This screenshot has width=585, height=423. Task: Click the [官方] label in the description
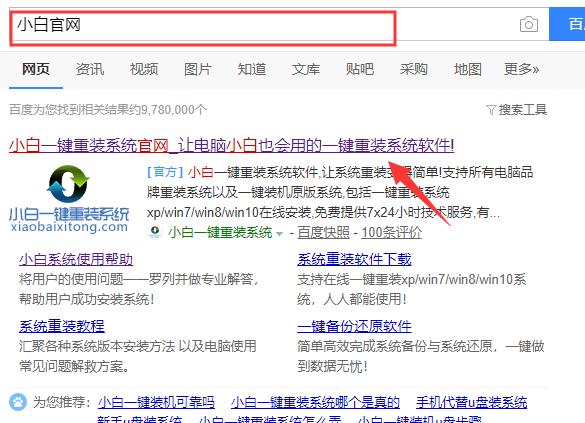point(165,172)
